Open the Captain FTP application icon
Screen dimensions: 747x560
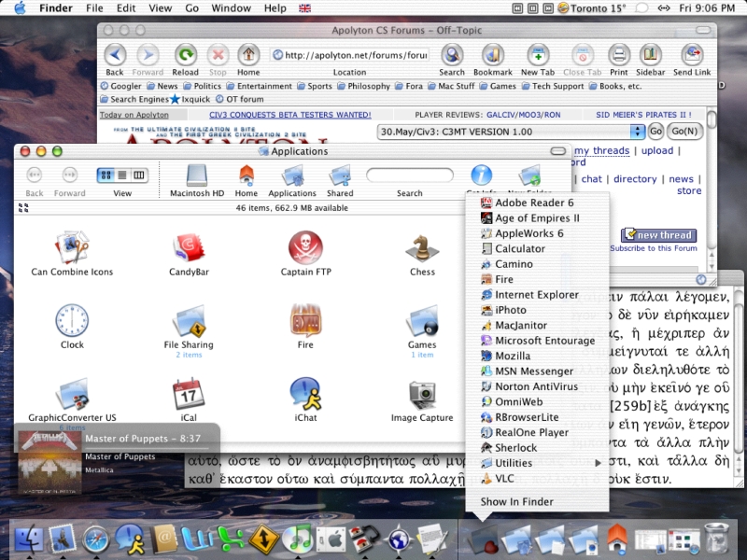pyautogui.click(x=305, y=249)
